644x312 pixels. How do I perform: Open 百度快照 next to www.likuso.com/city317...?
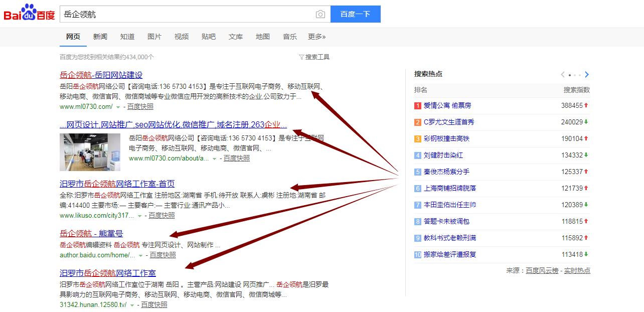162,216
